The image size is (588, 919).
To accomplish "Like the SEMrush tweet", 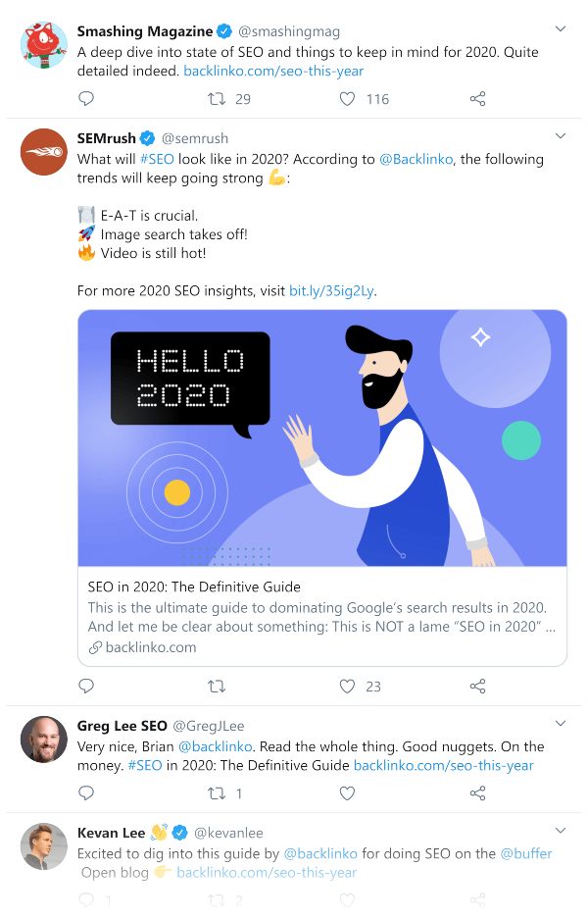I will coord(347,686).
